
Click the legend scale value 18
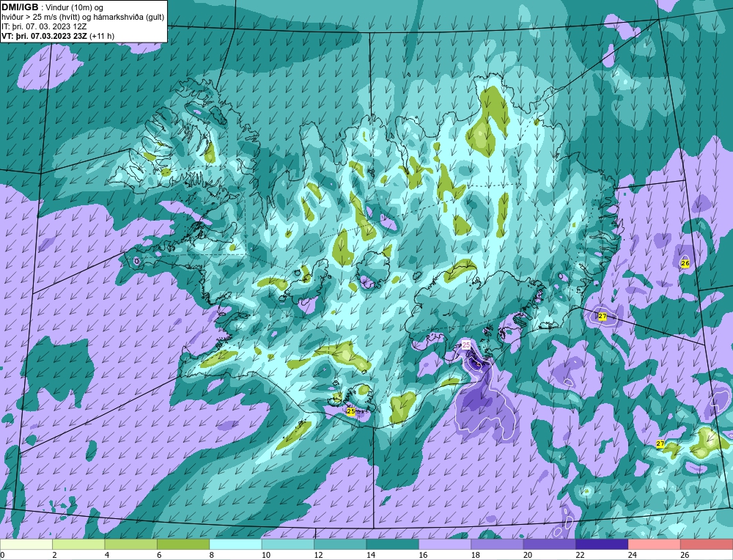point(476,555)
